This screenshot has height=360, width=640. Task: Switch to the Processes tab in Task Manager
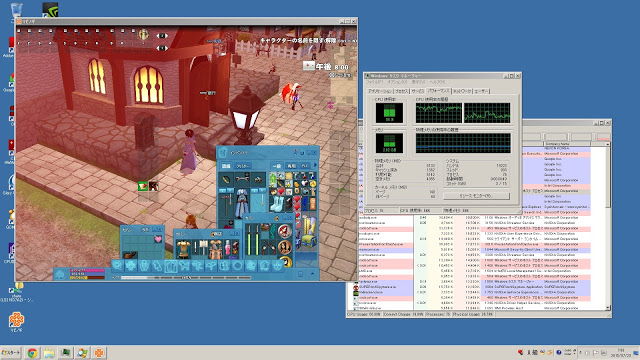[402, 91]
